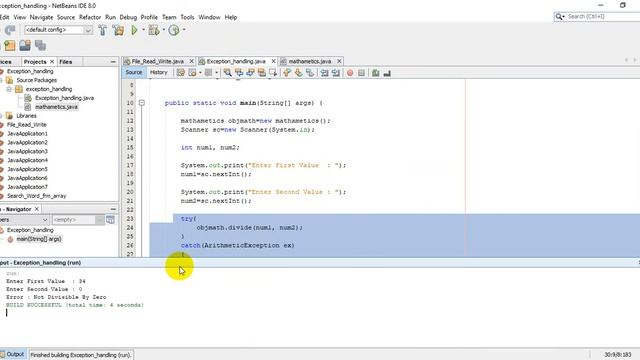Collapse the exception_handling package node
640x360 pixels.
[x=9, y=89]
